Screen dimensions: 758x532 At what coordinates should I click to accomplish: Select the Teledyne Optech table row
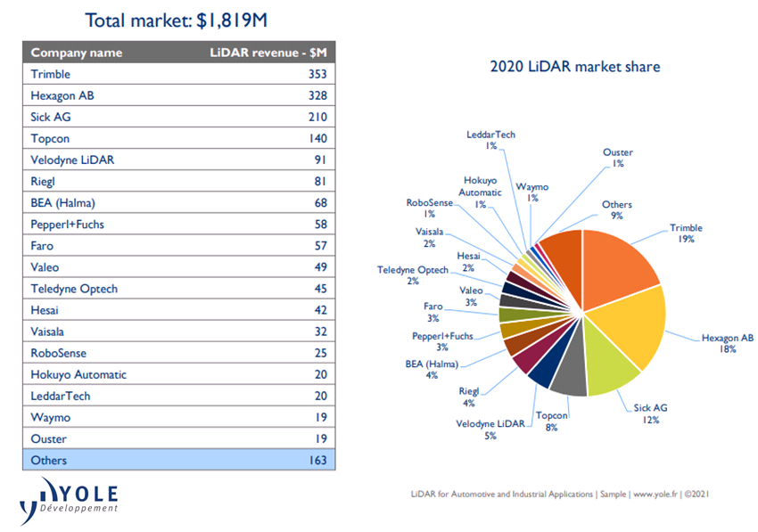click(179, 289)
